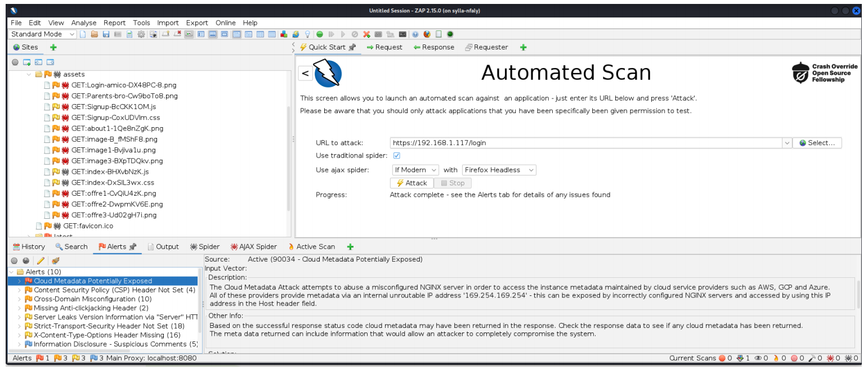The image size is (868, 369).
Task: Click the Select... button
Action: 817,143
